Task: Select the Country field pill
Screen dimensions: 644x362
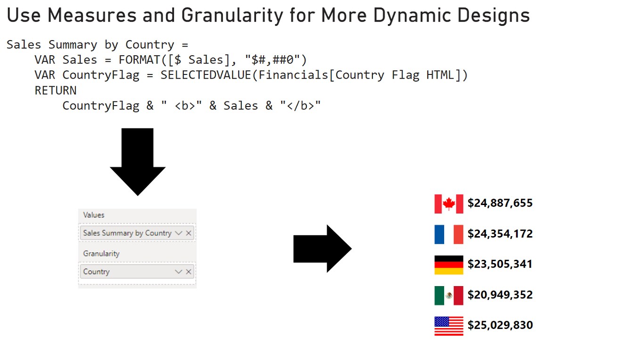Action: tap(137, 271)
